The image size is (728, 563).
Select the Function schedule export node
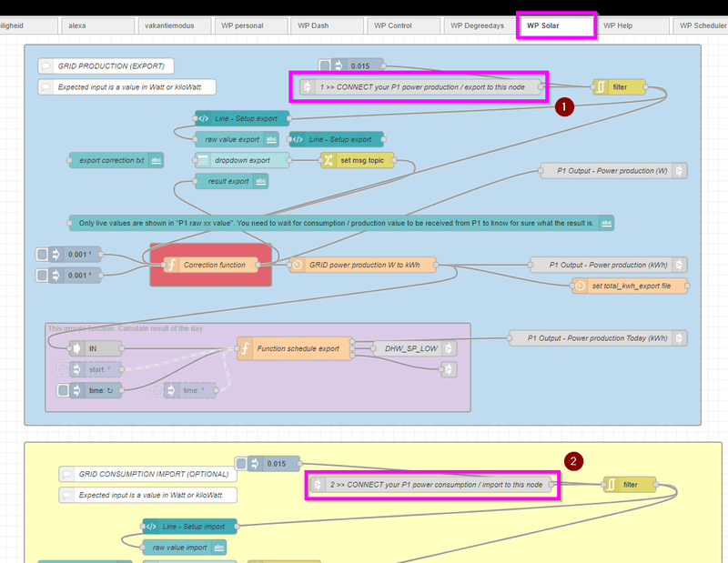pyautogui.click(x=294, y=348)
